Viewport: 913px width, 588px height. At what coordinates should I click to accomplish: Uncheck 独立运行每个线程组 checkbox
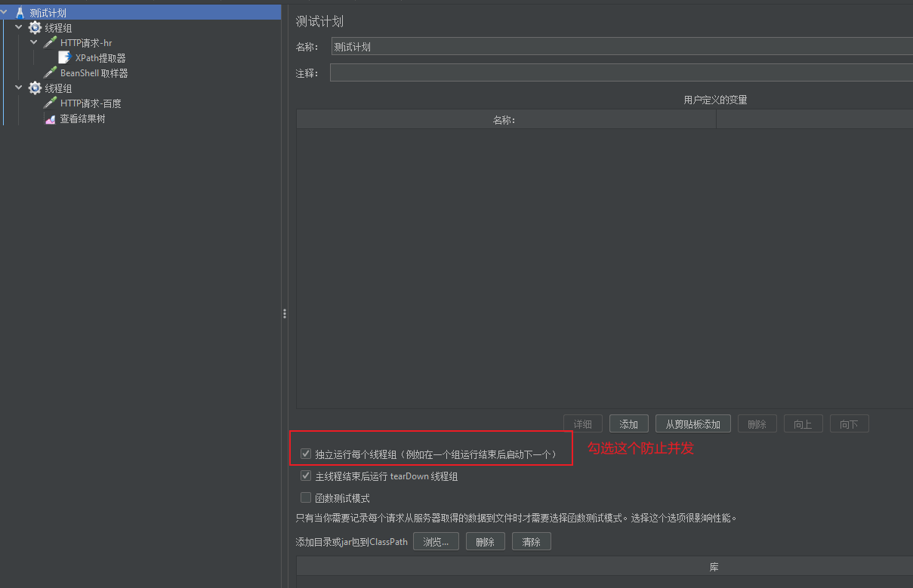coord(306,454)
